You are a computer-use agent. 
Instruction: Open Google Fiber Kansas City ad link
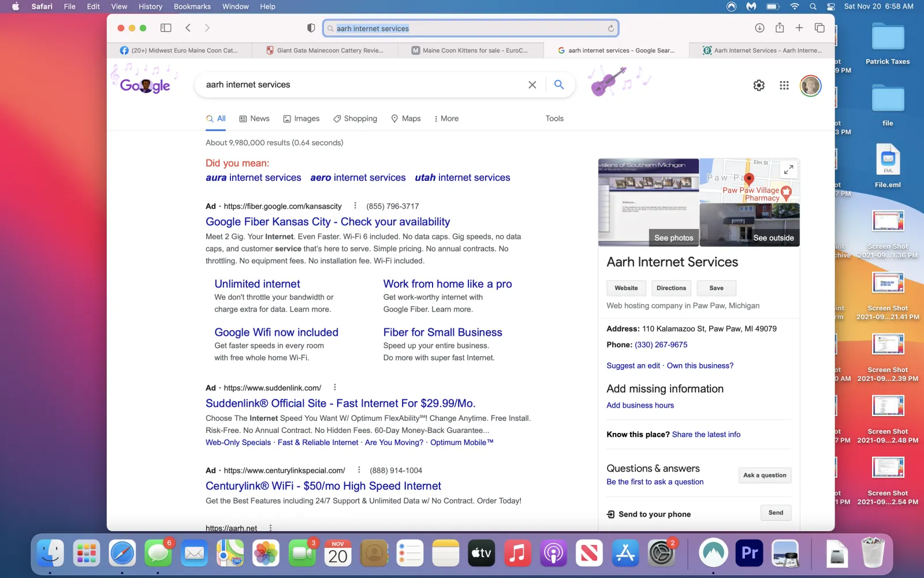pos(327,222)
